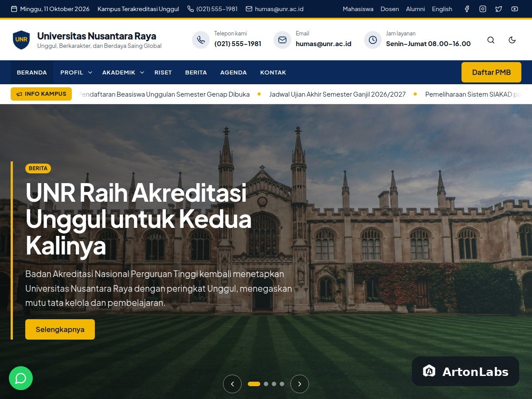The height and width of the screenshot is (399, 532).
Task: Click the megaphone icon in Info Kampus
Action: (x=19, y=94)
